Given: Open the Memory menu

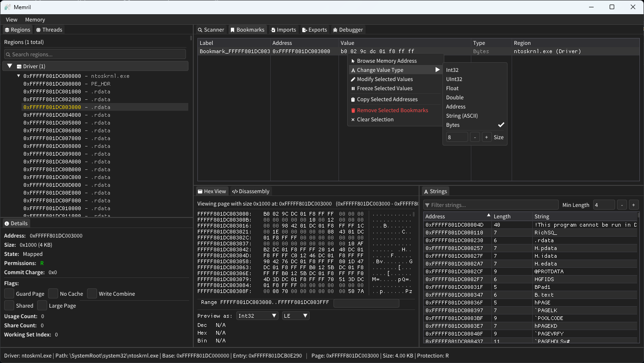Looking at the screenshot, I should [x=35, y=20].
